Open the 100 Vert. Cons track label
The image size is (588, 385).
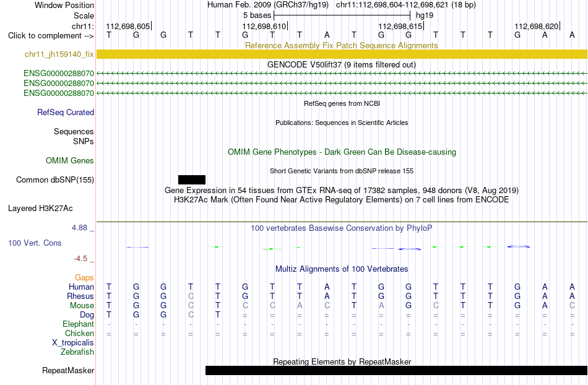pyautogui.click(x=35, y=243)
